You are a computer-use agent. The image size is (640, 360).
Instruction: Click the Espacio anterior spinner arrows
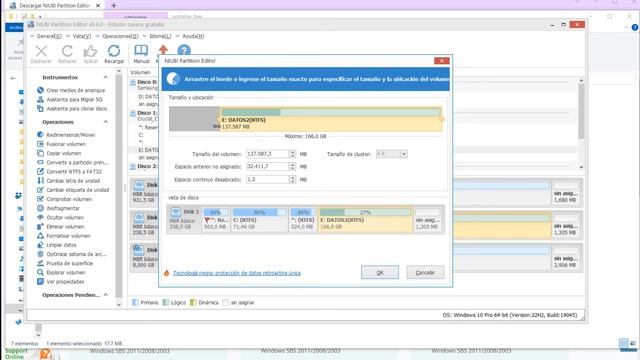tap(292, 167)
